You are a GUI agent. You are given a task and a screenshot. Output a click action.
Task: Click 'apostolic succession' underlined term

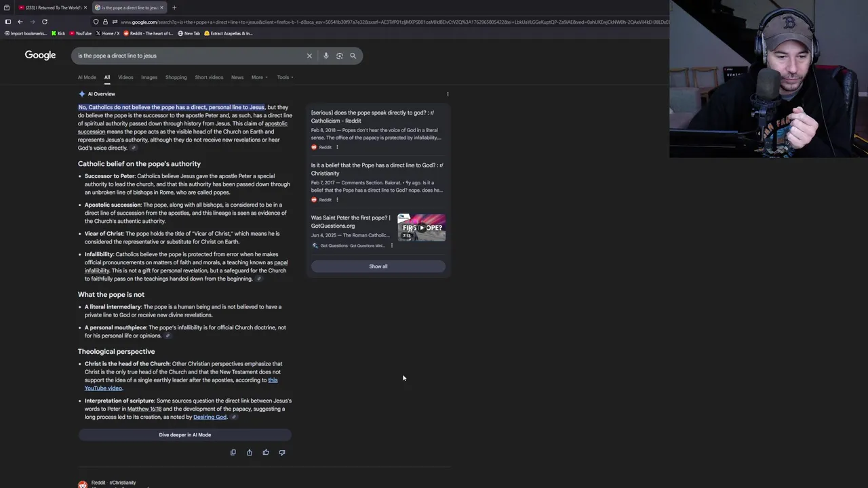tap(182, 127)
